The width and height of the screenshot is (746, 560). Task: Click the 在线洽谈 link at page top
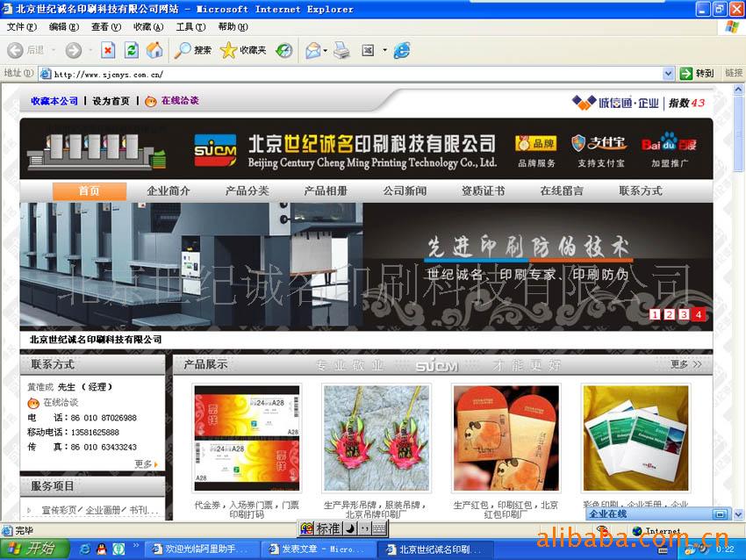(x=180, y=100)
